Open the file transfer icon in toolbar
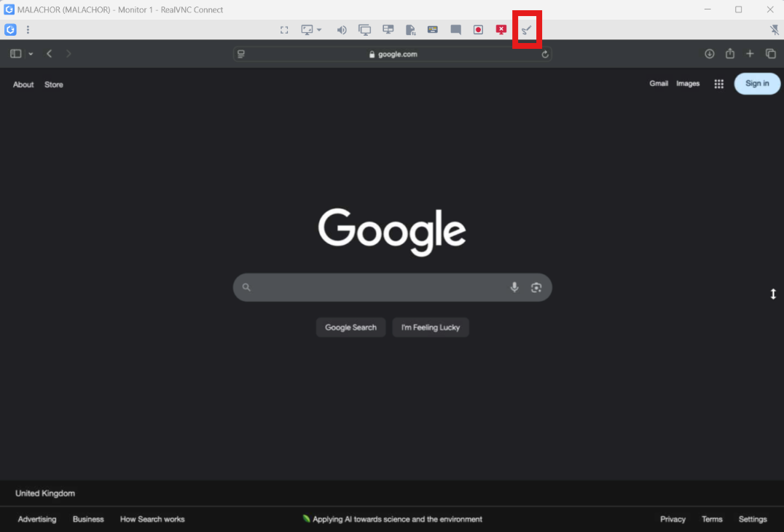The width and height of the screenshot is (784, 532). point(410,30)
